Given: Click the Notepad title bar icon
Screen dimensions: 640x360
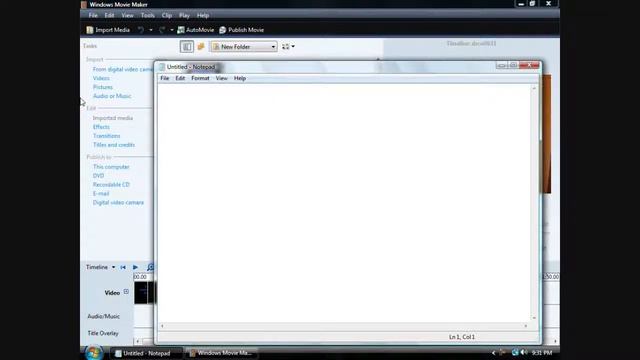Looking at the screenshot, I should click(162, 67).
